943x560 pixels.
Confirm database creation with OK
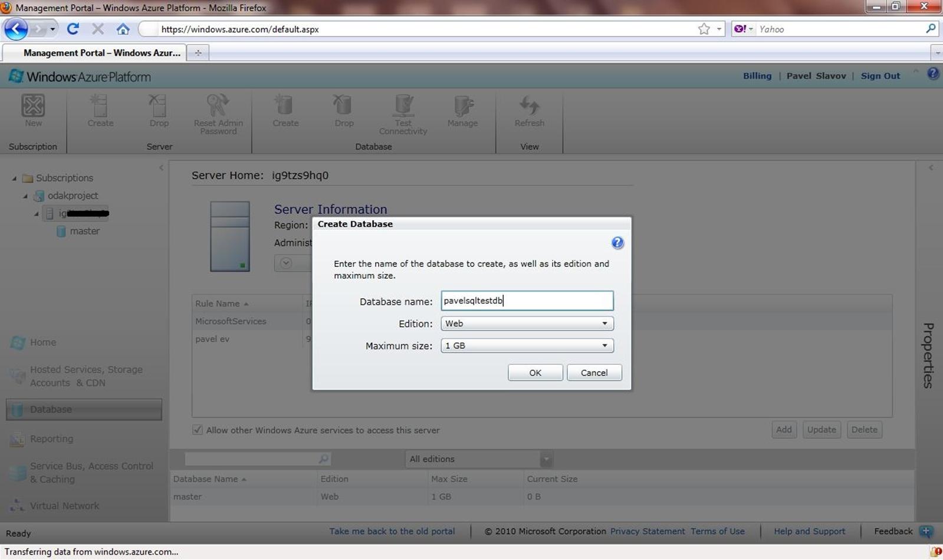coord(535,373)
